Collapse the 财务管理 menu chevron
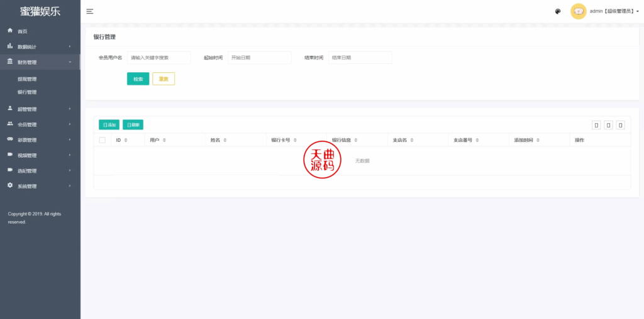The height and width of the screenshot is (319, 644). [70, 62]
